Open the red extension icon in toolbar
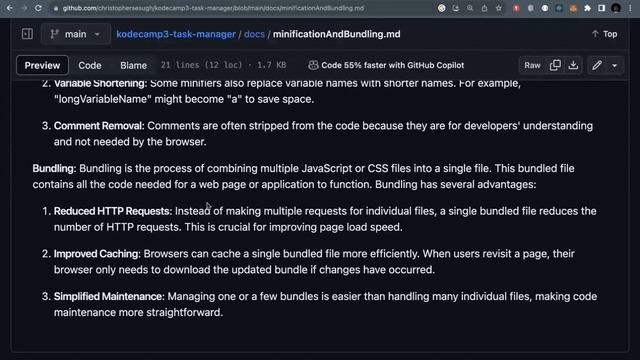This screenshot has width=640, height=360. pos(516,8)
